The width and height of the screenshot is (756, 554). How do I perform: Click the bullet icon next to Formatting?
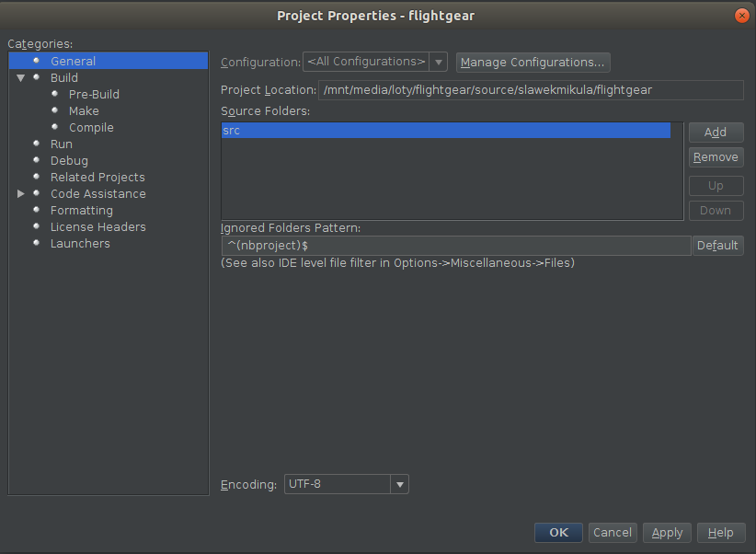[x=36, y=210]
